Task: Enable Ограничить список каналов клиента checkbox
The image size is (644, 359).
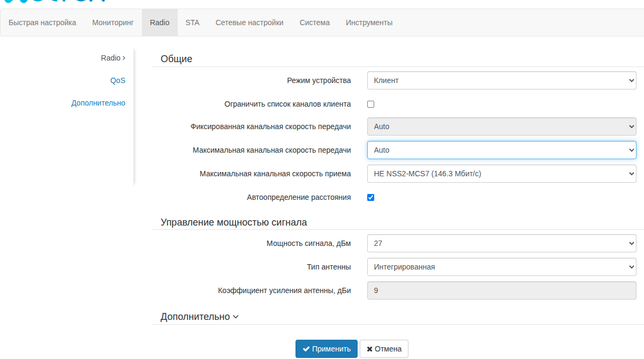Action: coord(370,104)
